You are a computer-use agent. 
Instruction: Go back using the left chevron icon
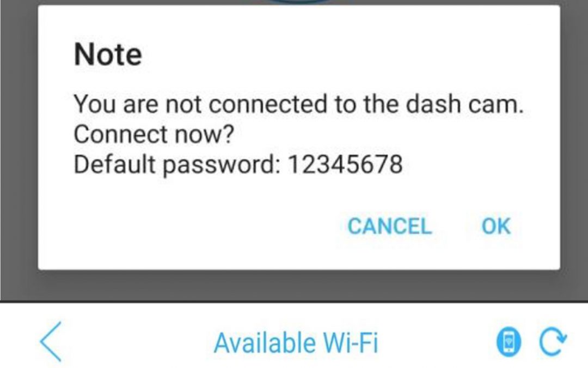click(51, 341)
